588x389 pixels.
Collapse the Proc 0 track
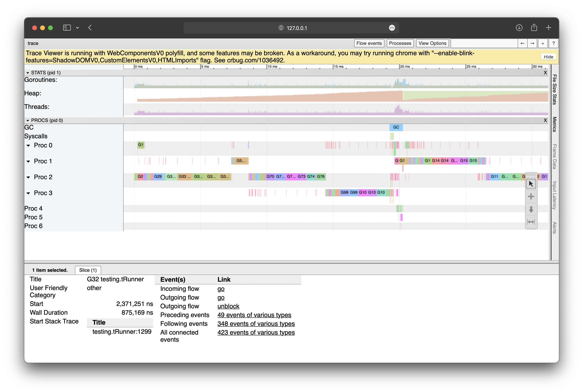click(28, 146)
